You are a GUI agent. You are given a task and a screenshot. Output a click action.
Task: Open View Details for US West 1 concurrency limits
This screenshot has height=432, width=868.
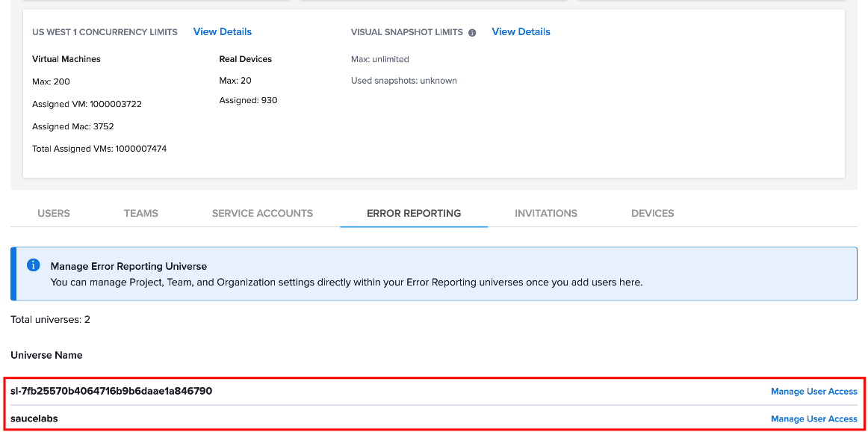tap(223, 31)
